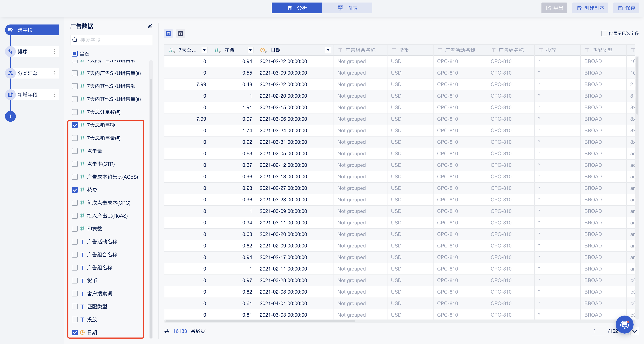Switch to second table layout icon
Viewport: 644px width, 344px height.
[180, 33]
